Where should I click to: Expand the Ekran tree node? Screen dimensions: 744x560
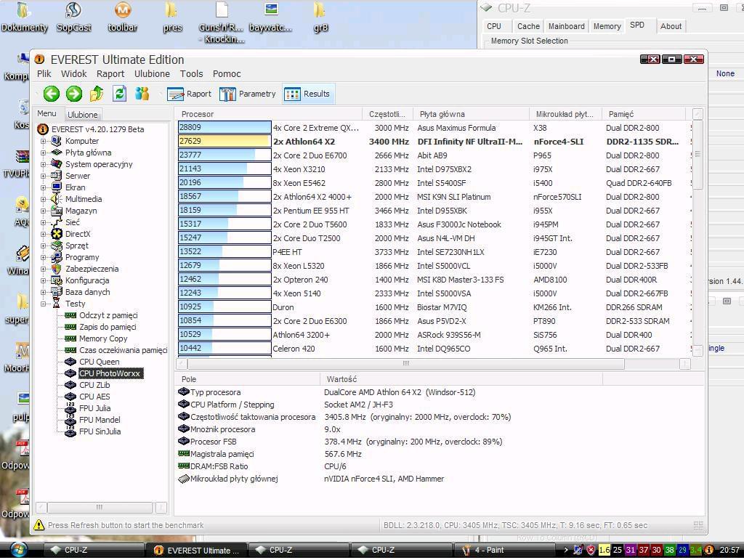(x=43, y=187)
